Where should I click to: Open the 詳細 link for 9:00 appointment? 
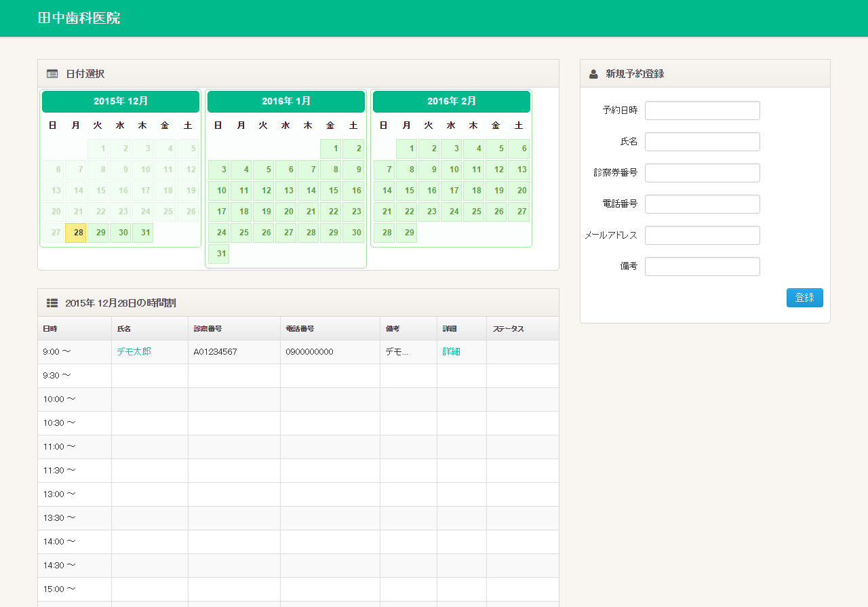point(451,351)
